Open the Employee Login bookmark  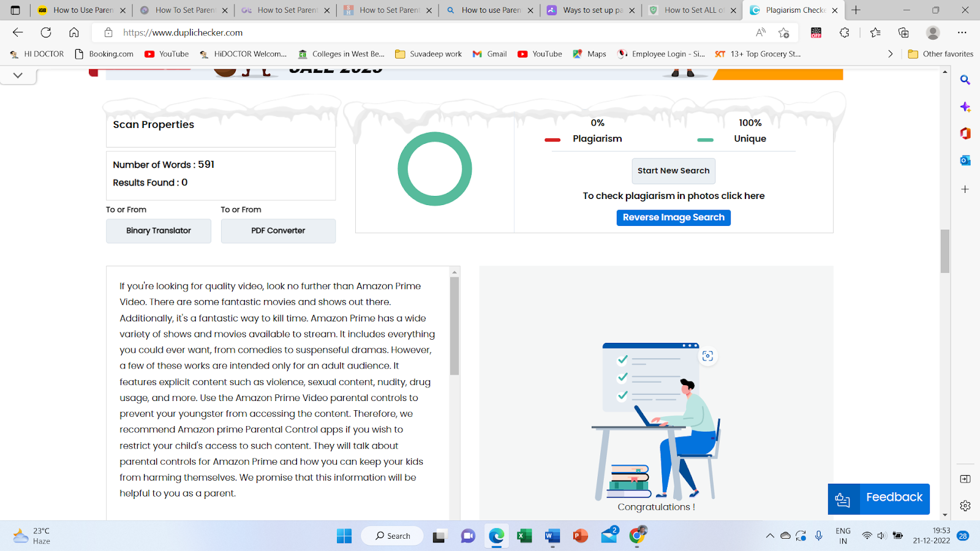661,54
